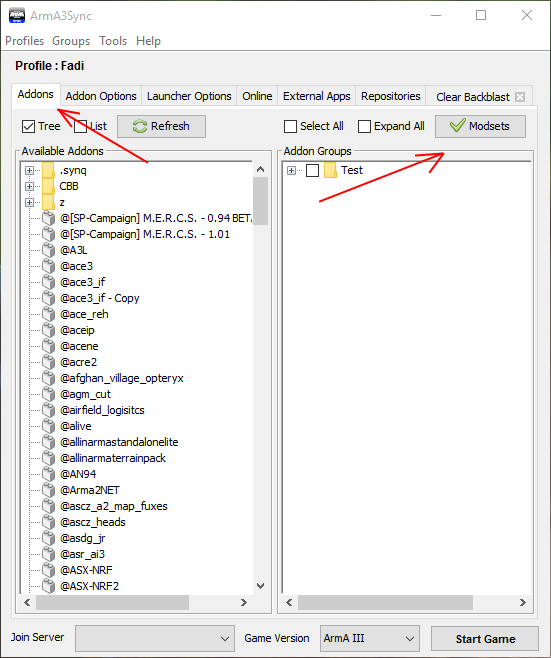The height and width of the screenshot is (658, 551).
Task: Check the Expand All checkbox
Action: [x=364, y=126]
